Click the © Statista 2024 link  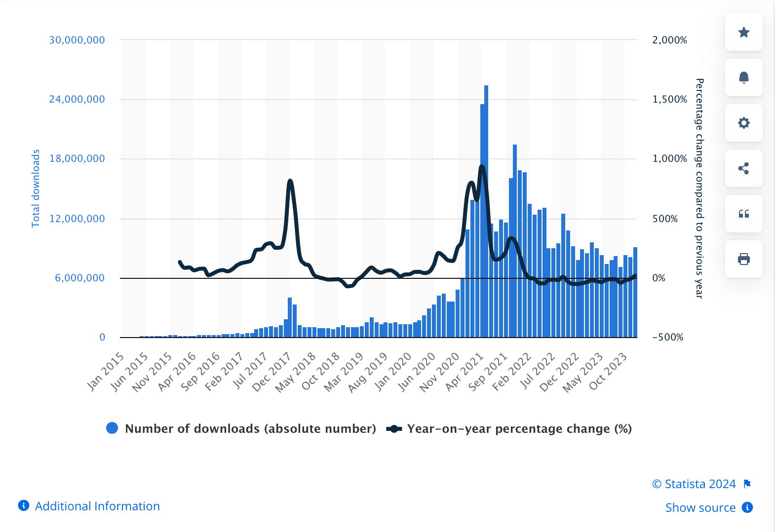click(x=694, y=484)
